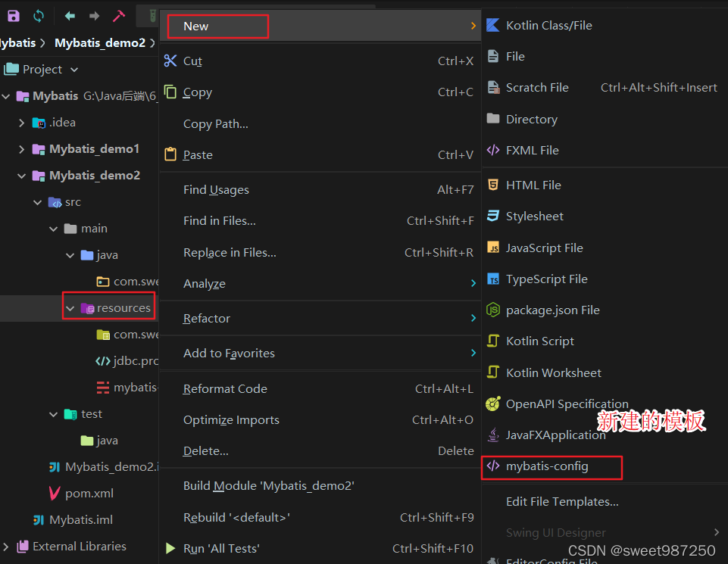Screen dimensions: 728x564
Task: Click the Stylesheet CSS icon
Action: pyautogui.click(x=493, y=216)
